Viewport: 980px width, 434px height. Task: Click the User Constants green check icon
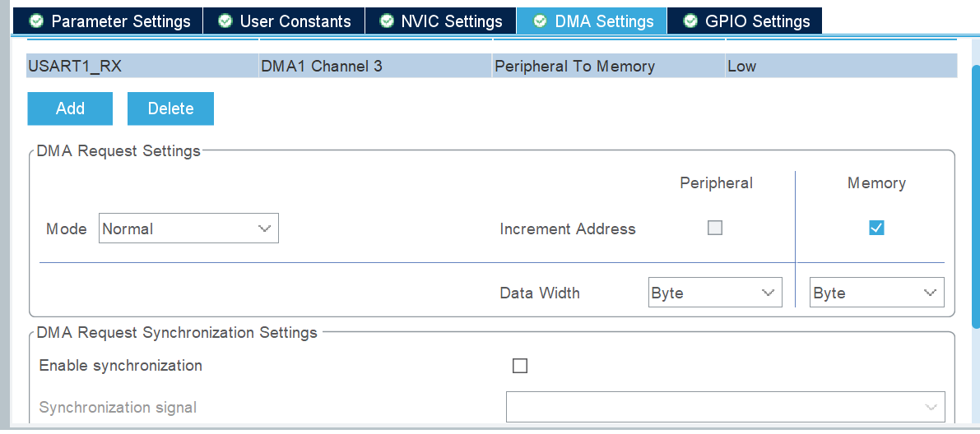pyautogui.click(x=225, y=21)
